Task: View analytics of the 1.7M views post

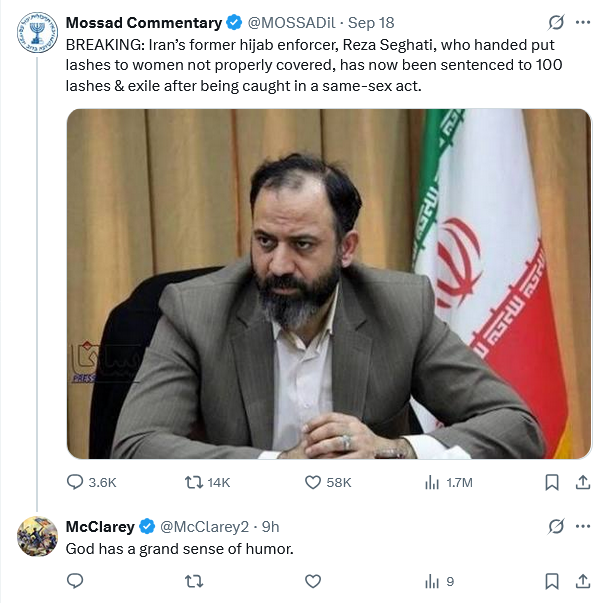Action: pyautogui.click(x=433, y=482)
